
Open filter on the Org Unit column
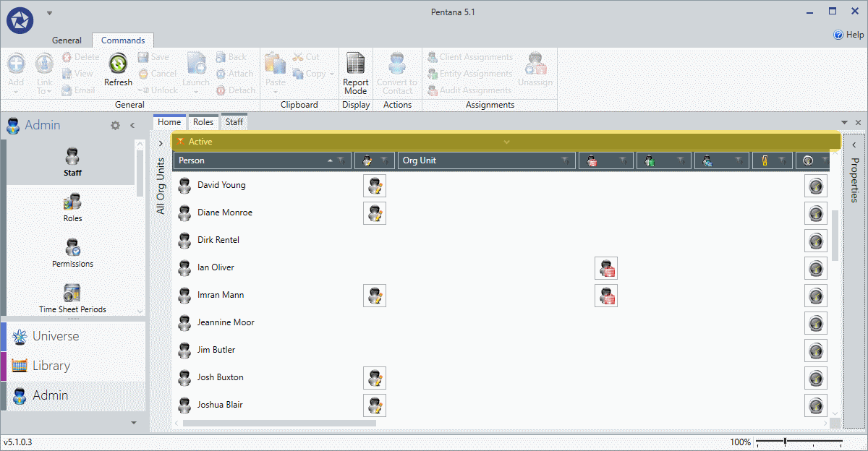pos(565,160)
